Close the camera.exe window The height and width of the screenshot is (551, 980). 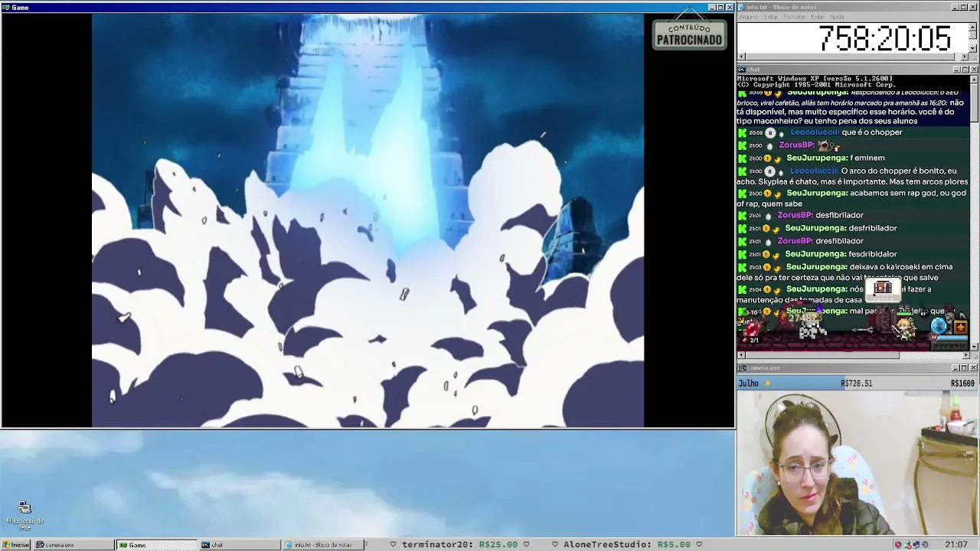coord(974,368)
